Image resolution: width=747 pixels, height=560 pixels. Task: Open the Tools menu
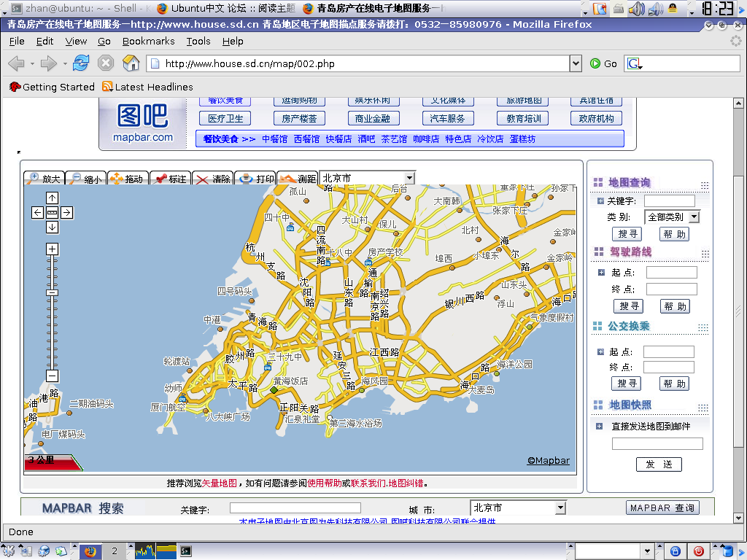198,42
